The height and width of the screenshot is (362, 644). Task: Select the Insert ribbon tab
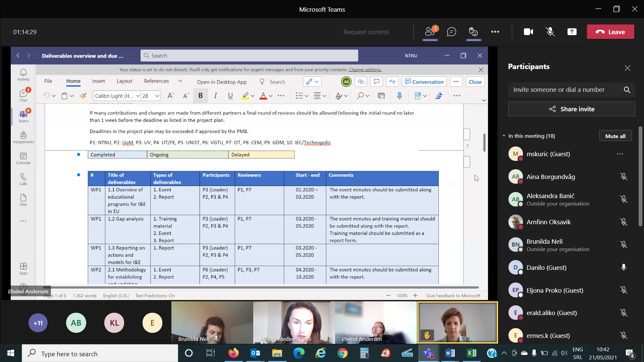98,81
